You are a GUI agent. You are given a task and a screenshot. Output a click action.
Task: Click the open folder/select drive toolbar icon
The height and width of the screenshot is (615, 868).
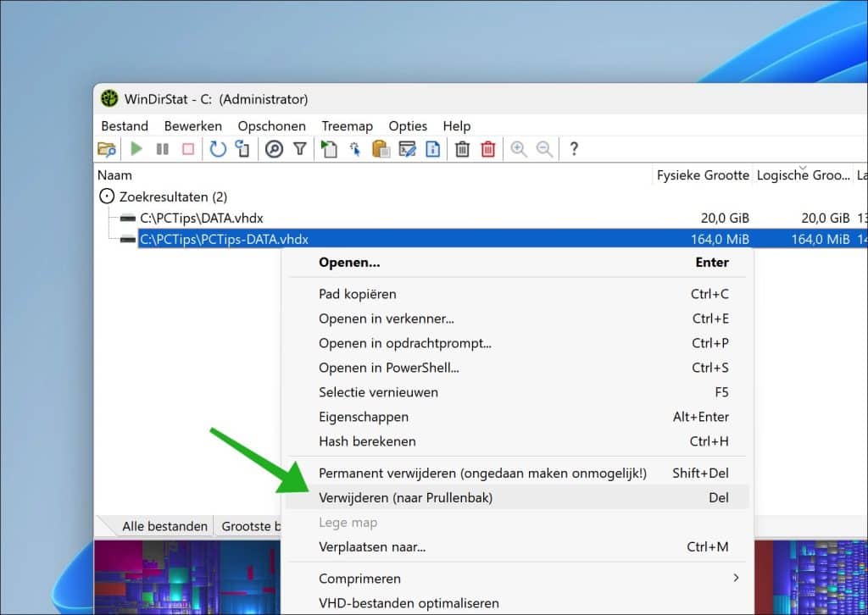point(106,149)
